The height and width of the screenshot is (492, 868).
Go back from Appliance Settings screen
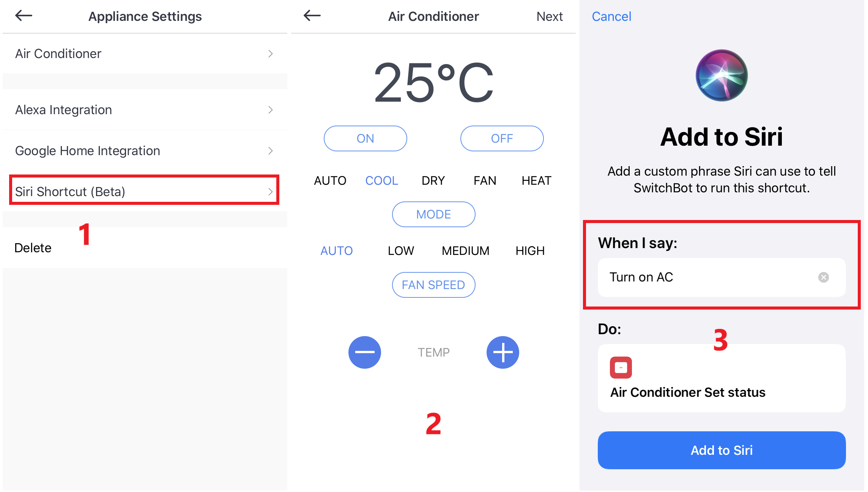tap(24, 16)
